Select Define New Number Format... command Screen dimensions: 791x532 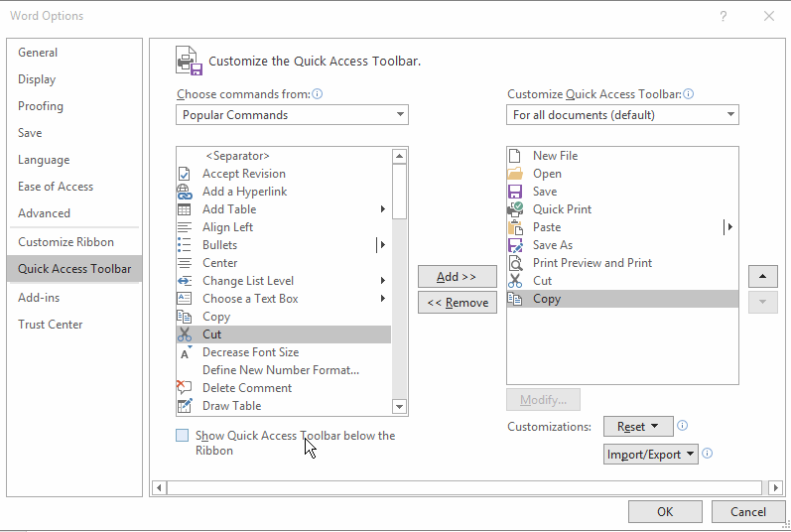pos(284,370)
